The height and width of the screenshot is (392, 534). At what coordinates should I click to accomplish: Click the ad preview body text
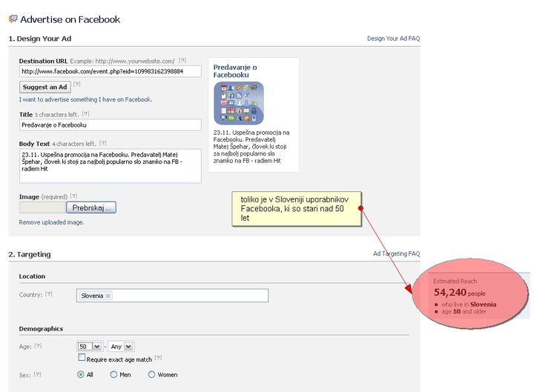pyautogui.click(x=251, y=147)
